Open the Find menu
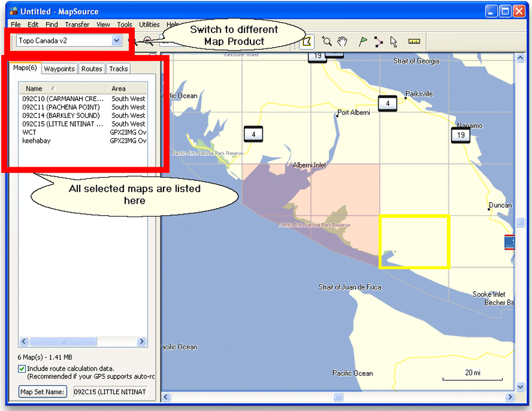 coord(51,25)
